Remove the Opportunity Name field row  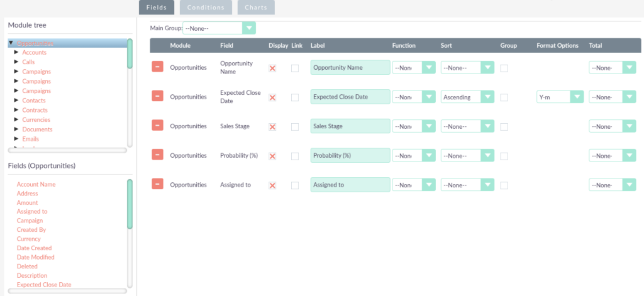click(x=157, y=67)
